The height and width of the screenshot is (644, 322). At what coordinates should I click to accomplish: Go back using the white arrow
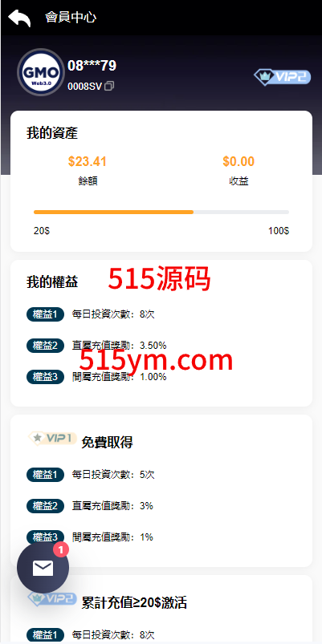[19, 18]
